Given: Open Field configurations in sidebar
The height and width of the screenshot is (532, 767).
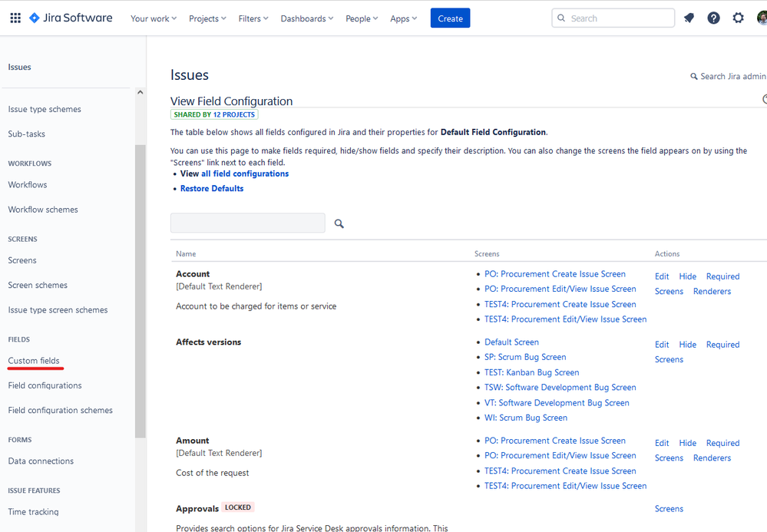Looking at the screenshot, I should [x=45, y=386].
